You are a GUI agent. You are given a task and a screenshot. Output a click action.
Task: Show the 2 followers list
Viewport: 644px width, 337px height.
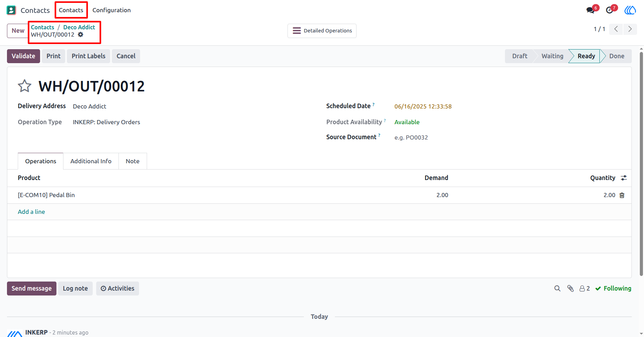(585, 289)
